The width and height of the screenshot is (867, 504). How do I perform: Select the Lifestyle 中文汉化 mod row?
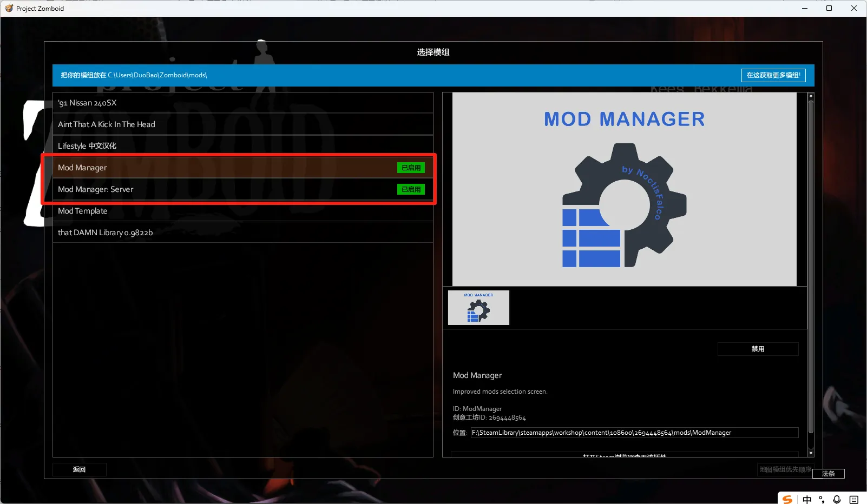(x=243, y=146)
